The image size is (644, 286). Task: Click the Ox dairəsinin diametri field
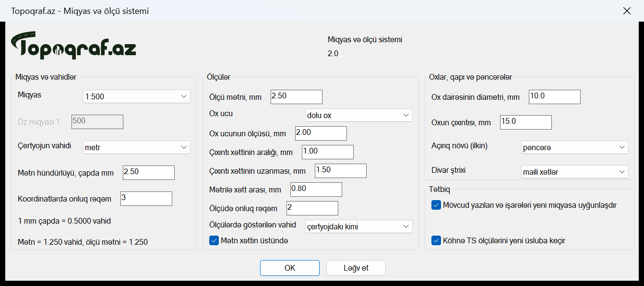click(x=555, y=97)
